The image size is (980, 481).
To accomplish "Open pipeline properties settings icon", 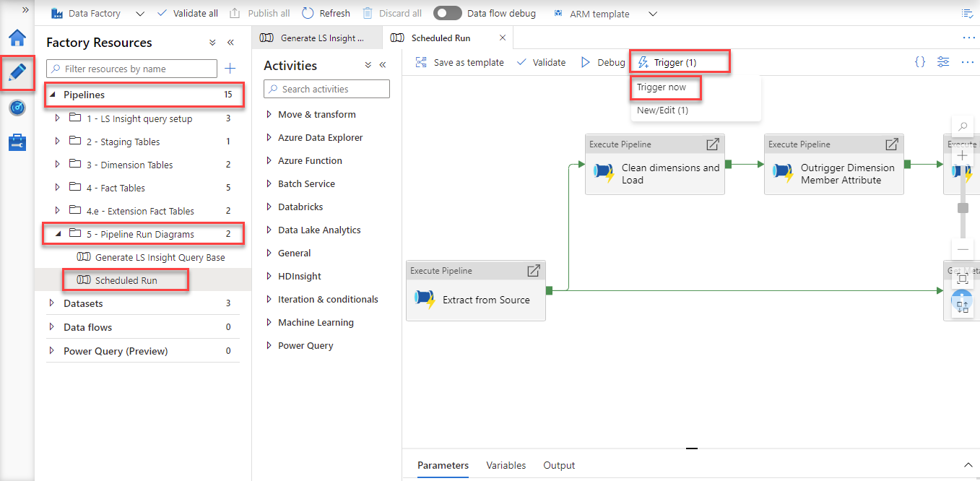I will click(x=943, y=62).
